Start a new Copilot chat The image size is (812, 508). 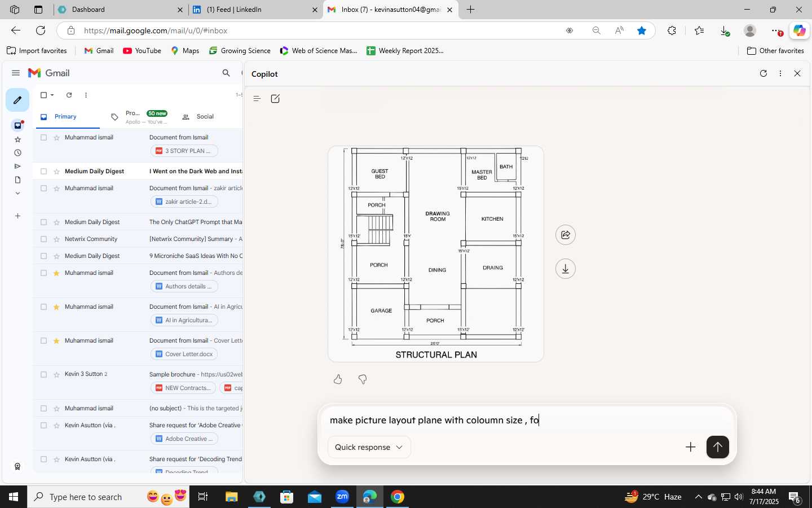pyautogui.click(x=275, y=99)
